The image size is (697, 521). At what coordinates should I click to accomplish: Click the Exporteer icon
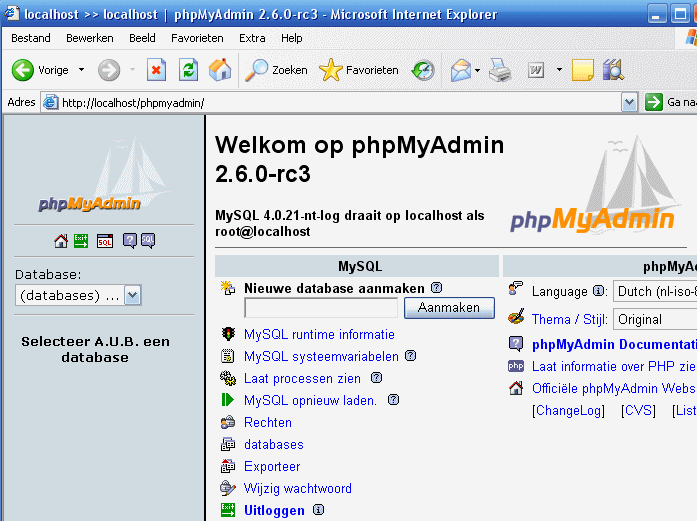tap(228, 466)
